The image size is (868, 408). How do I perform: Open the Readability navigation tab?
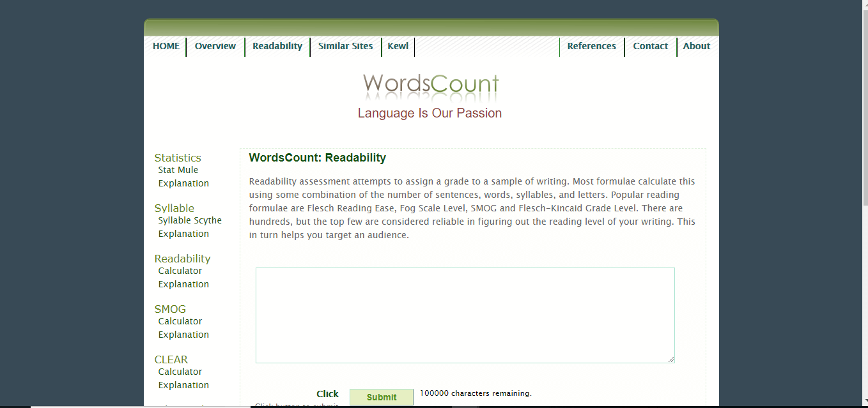click(x=277, y=46)
